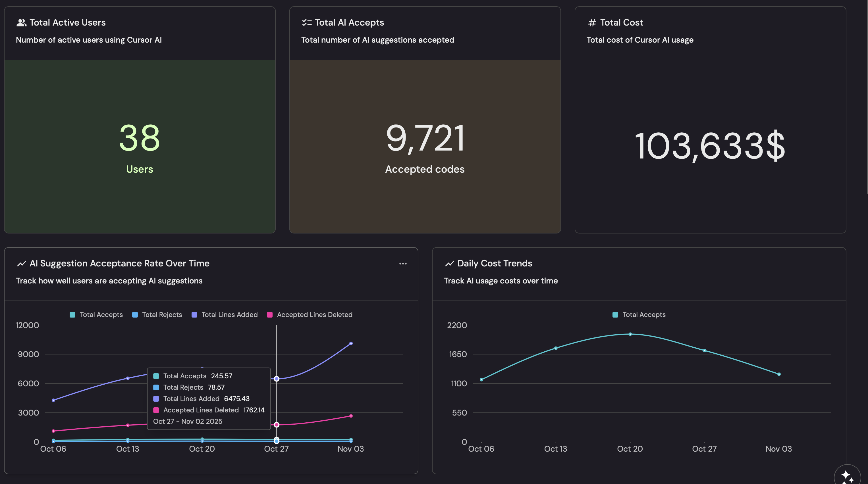Screen dimensions: 868x484
Task: Click the 9,721 Accepted codes metric
Action: 425,138
